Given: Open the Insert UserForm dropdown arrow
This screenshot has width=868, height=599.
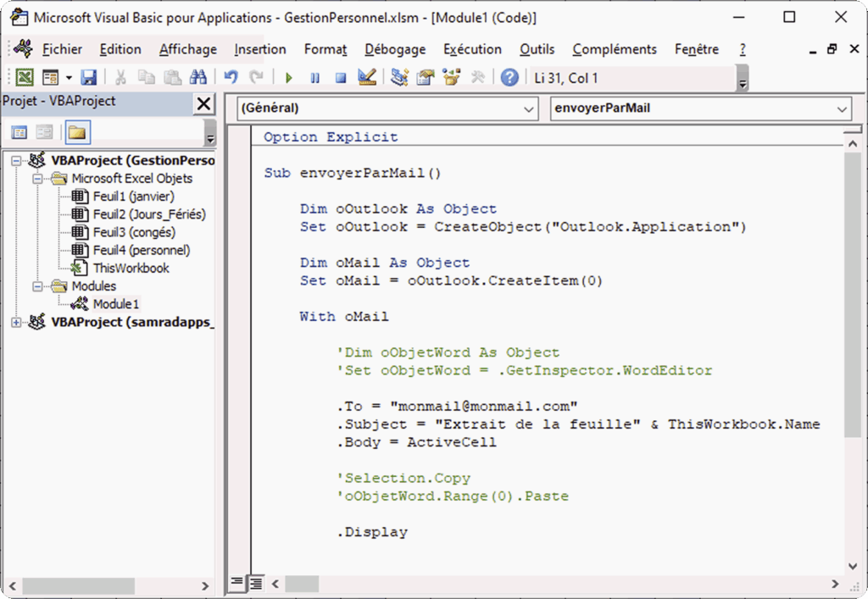Looking at the screenshot, I should click(69, 77).
